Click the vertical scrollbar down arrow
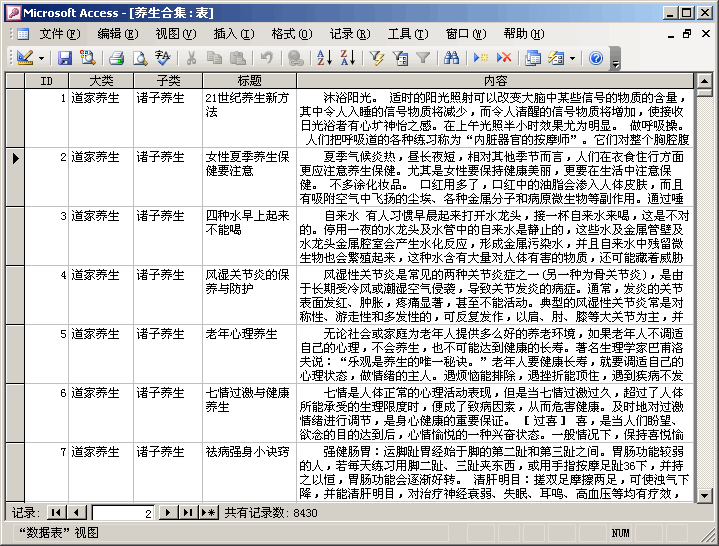Viewport: 719px width, 546px height. pos(704,495)
